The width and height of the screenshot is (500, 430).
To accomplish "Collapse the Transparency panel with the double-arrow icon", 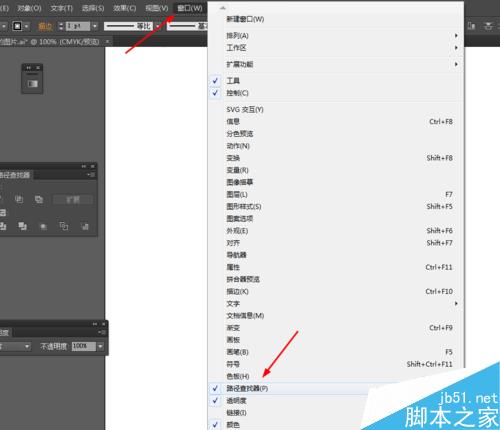I will [95, 324].
